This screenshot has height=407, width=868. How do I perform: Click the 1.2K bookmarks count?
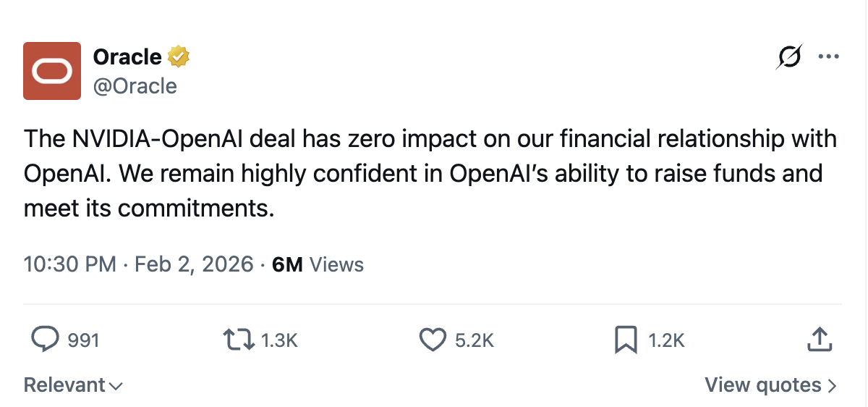pos(666,340)
